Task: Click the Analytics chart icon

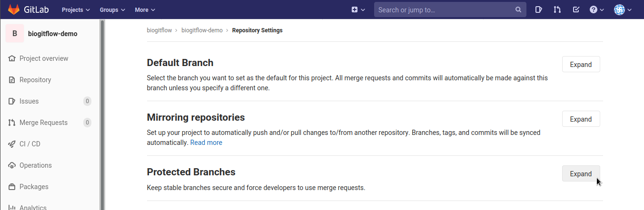Action: point(12,208)
